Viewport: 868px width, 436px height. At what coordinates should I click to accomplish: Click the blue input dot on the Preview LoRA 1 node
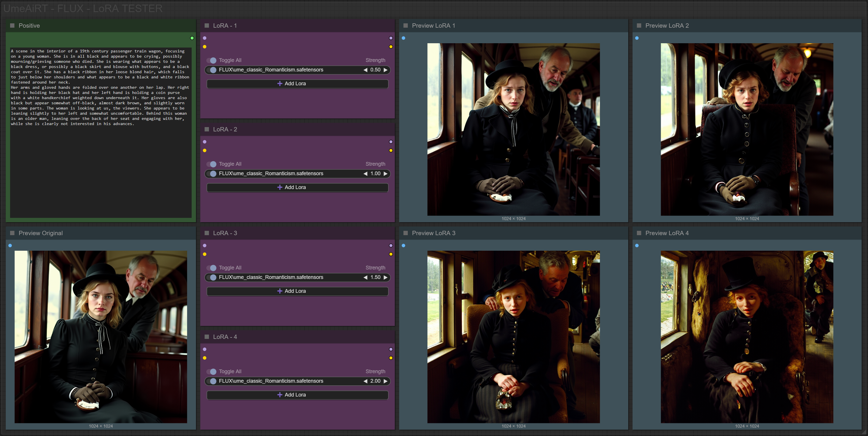pos(403,38)
